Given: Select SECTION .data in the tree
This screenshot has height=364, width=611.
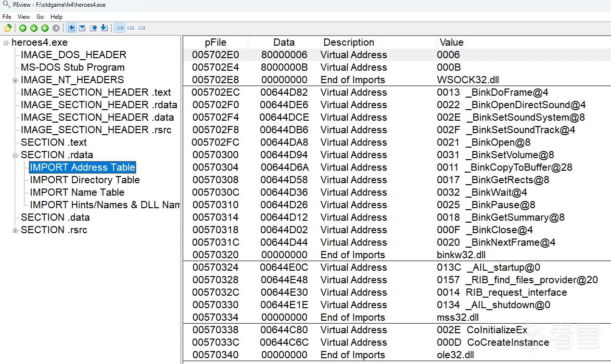Looking at the screenshot, I should tap(55, 217).
